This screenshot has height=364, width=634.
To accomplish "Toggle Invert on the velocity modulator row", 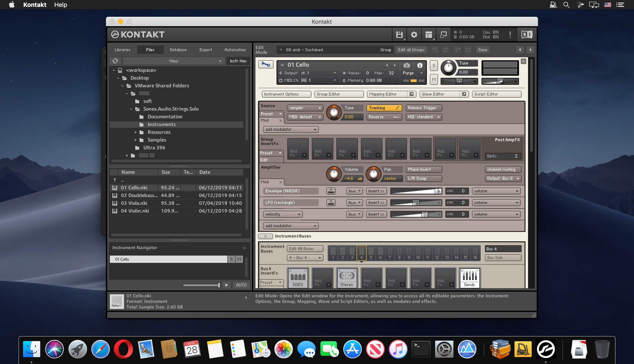I will (x=376, y=214).
